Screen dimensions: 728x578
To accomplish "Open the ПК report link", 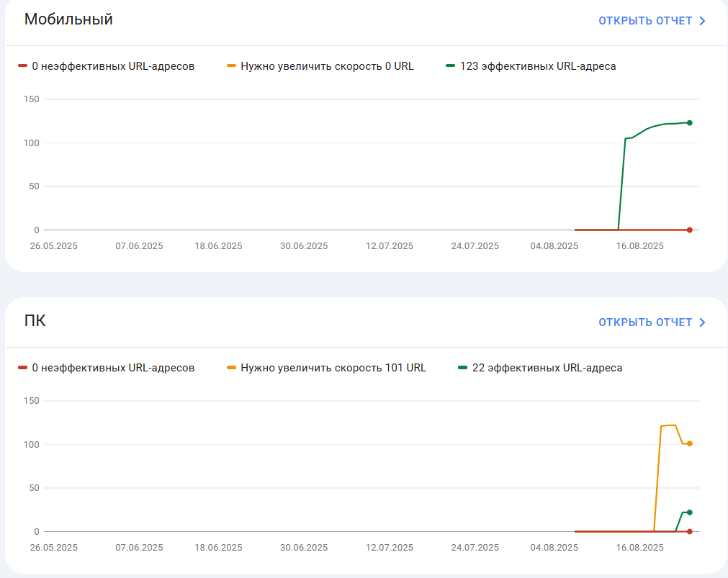I will tap(652, 322).
